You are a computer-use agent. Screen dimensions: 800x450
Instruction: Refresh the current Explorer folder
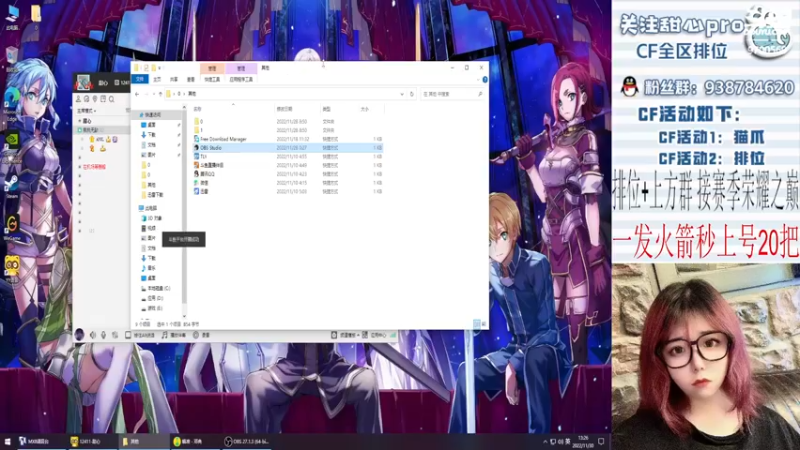(412, 94)
